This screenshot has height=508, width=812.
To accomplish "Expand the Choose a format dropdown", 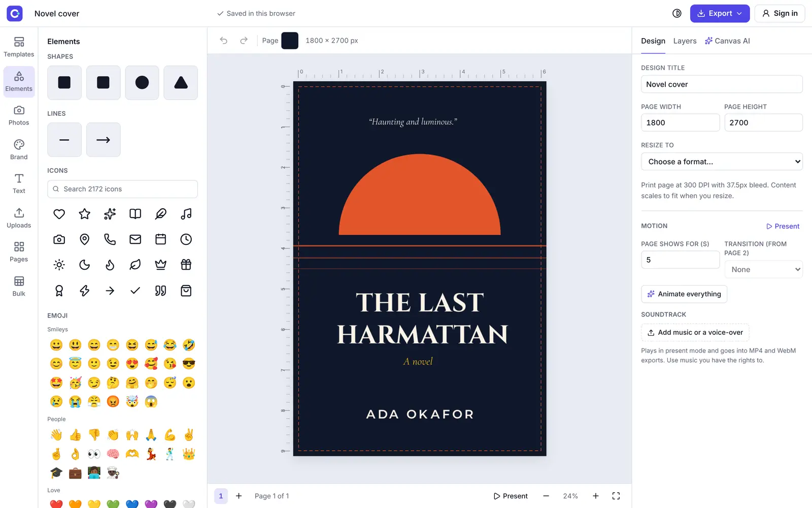I will coord(722,162).
